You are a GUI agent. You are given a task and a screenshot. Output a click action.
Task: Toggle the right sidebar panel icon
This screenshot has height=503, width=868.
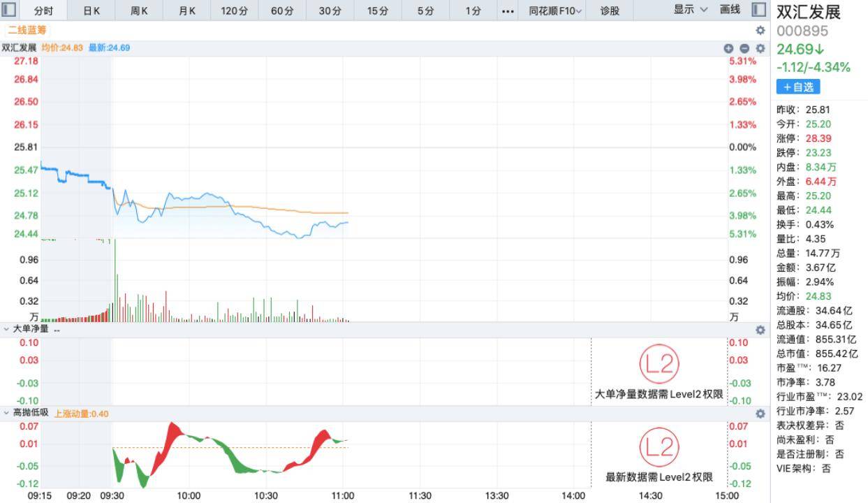coord(759,10)
